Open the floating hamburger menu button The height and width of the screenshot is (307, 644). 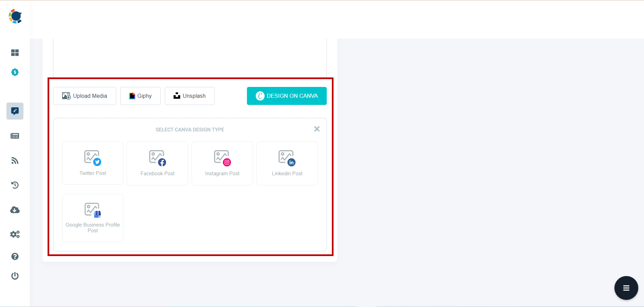point(626,288)
